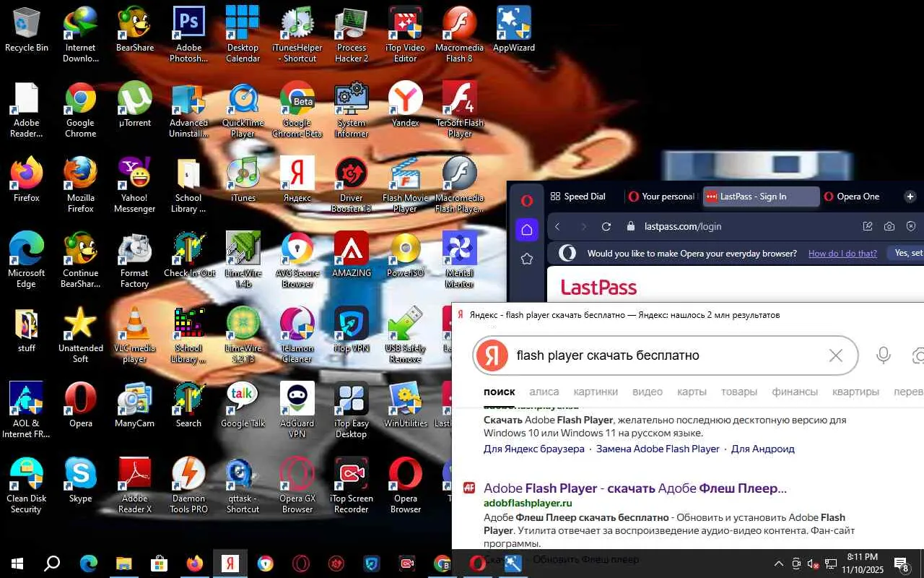Select the Daemon Tools PRO desktop icon
924x578 pixels.
[x=188, y=486]
